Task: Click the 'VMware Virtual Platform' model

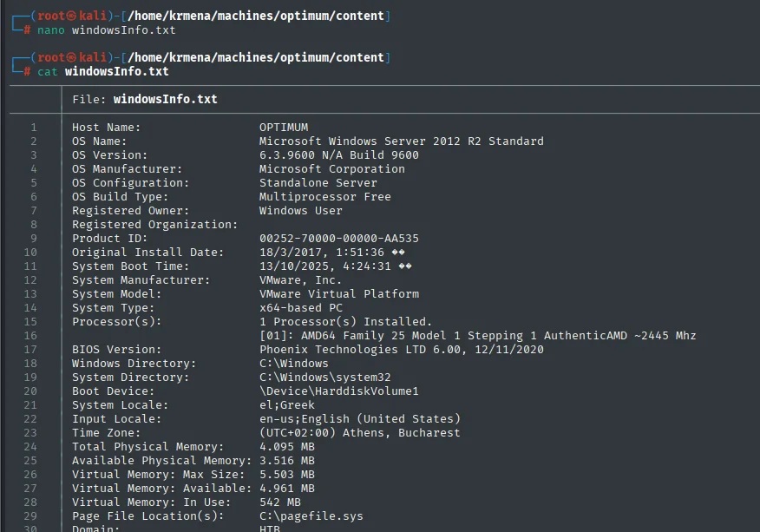Action: pyautogui.click(x=339, y=294)
